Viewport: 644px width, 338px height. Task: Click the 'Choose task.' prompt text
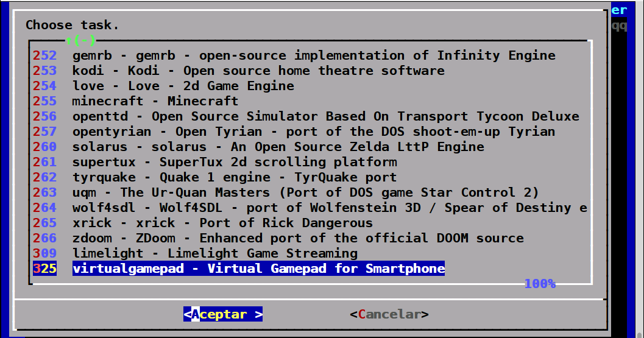pyautogui.click(x=73, y=25)
